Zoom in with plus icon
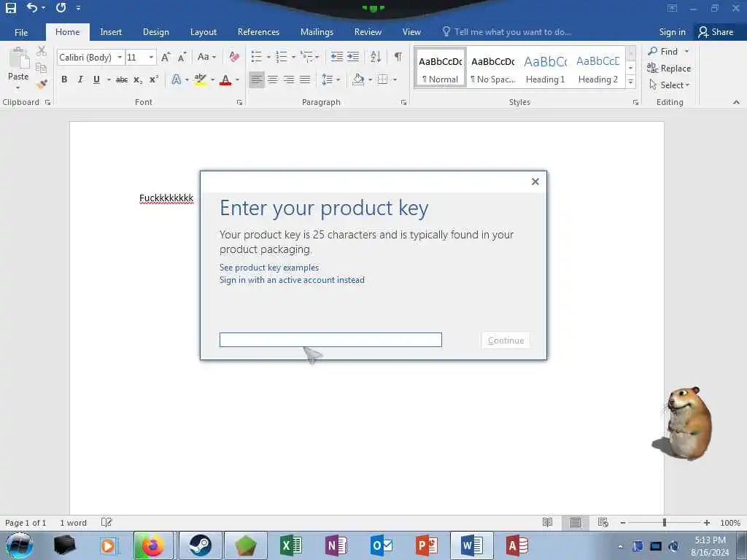747x560 pixels. (706, 523)
